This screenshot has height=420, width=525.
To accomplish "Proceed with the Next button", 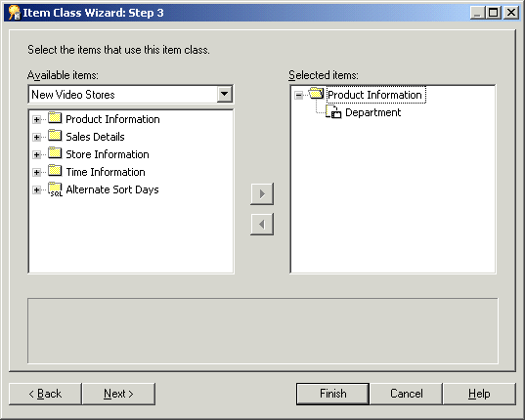I will (118, 394).
